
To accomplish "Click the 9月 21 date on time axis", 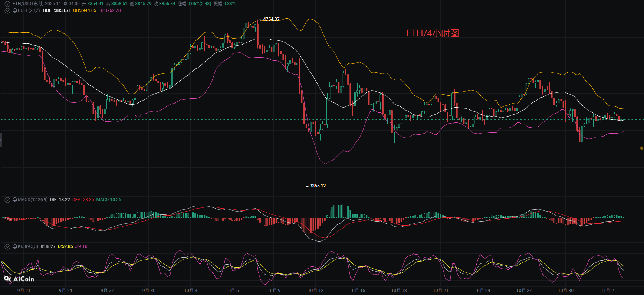I will [24, 291].
